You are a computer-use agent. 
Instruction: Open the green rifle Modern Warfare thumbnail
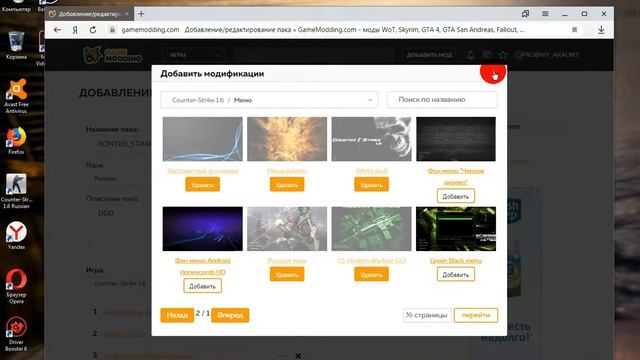pyautogui.click(x=371, y=229)
